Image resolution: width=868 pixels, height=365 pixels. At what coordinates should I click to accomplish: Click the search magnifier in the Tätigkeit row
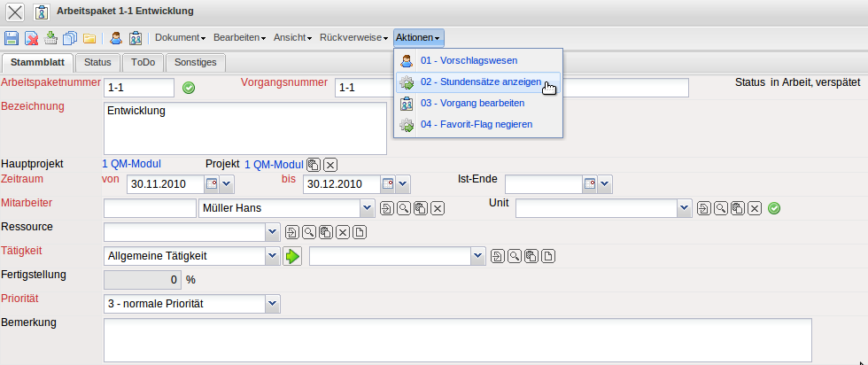point(515,256)
